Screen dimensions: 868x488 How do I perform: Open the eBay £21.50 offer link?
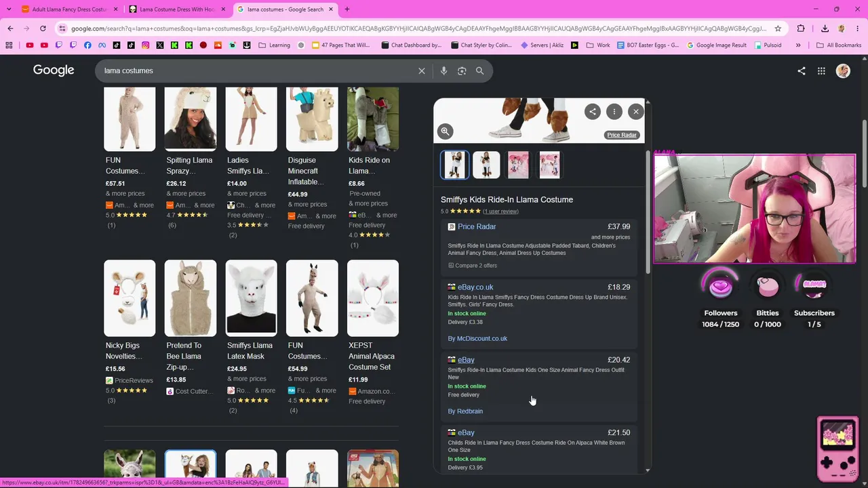pos(466,432)
